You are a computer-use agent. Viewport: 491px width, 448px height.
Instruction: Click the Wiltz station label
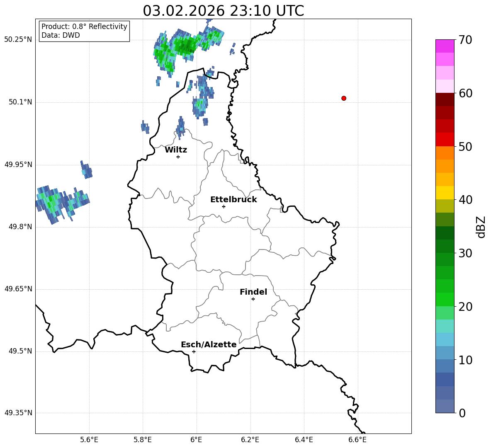click(176, 150)
